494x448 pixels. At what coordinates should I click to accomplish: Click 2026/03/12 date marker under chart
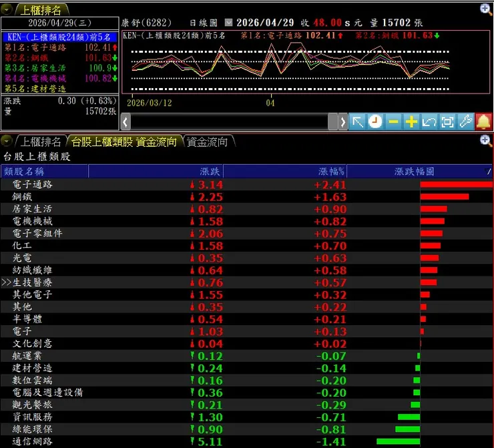point(150,103)
